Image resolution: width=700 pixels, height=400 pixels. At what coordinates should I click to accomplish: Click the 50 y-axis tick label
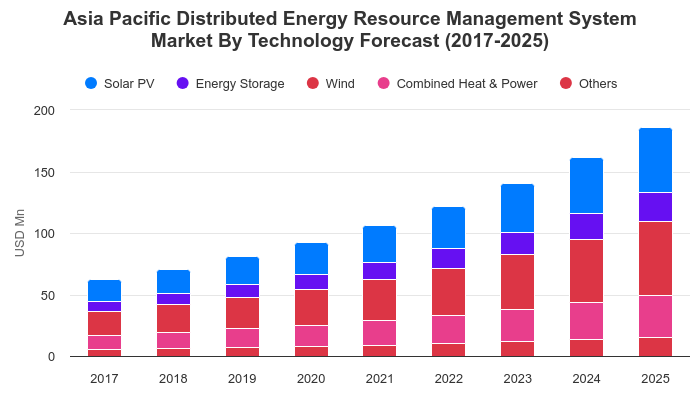pos(48,296)
